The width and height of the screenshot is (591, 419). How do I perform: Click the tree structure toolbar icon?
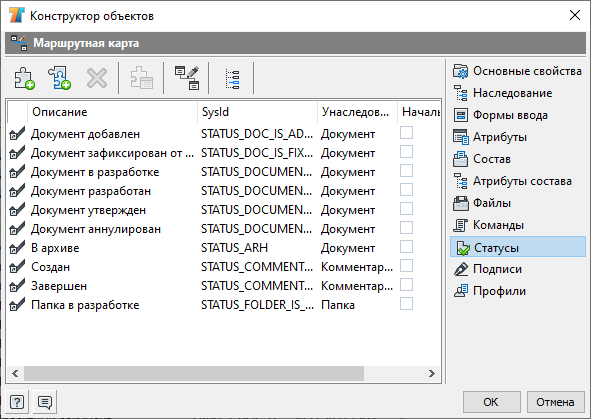[x=232, y=79]
